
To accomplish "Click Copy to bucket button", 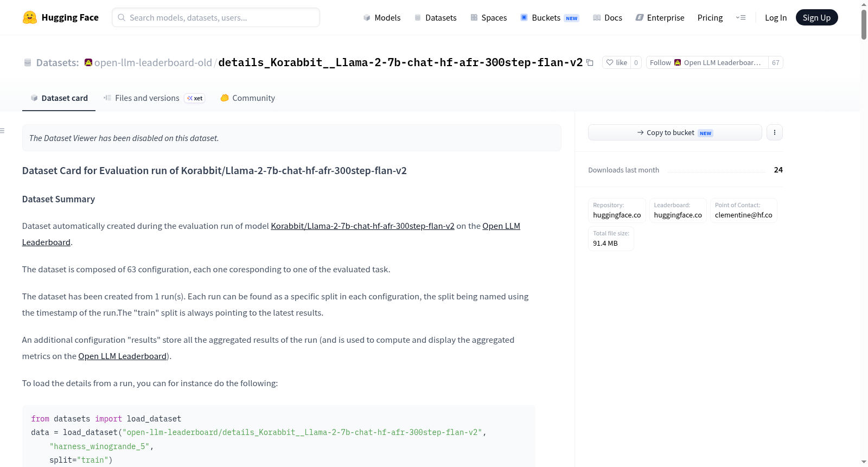I will [675, 132].
